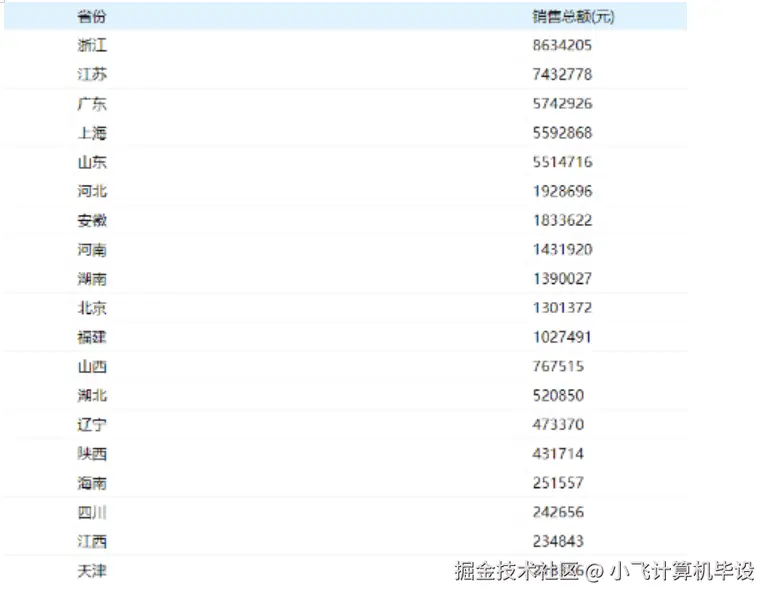Click the sales value 242656

coord(558,512)
